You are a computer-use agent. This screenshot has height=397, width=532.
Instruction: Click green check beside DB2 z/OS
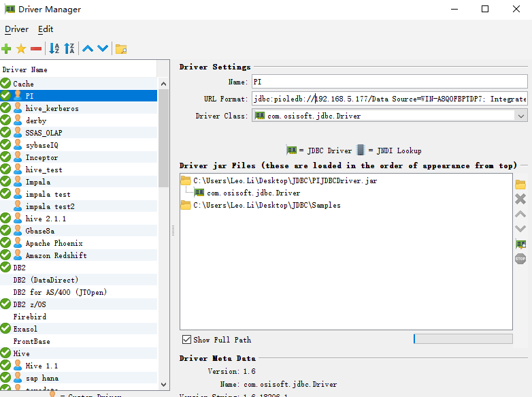click(x=5, y=304)
